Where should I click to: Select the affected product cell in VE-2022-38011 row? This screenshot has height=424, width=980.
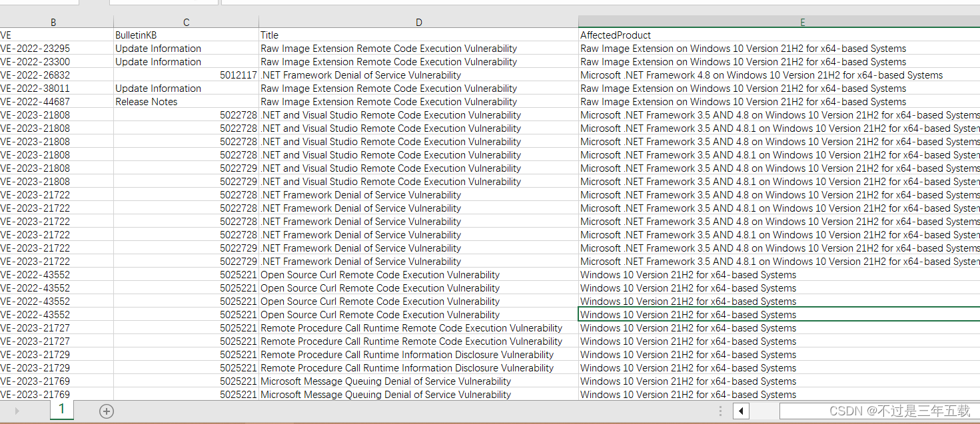779,89
